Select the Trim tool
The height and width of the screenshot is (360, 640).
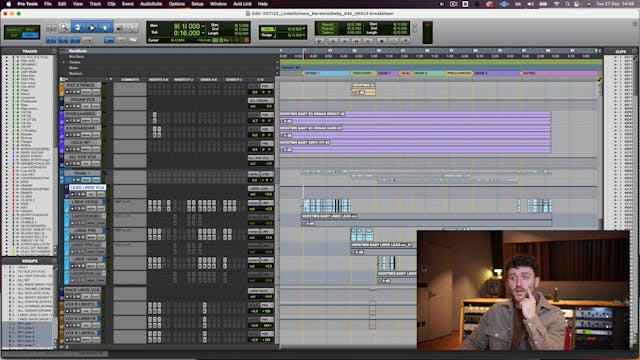pos(78,28)
